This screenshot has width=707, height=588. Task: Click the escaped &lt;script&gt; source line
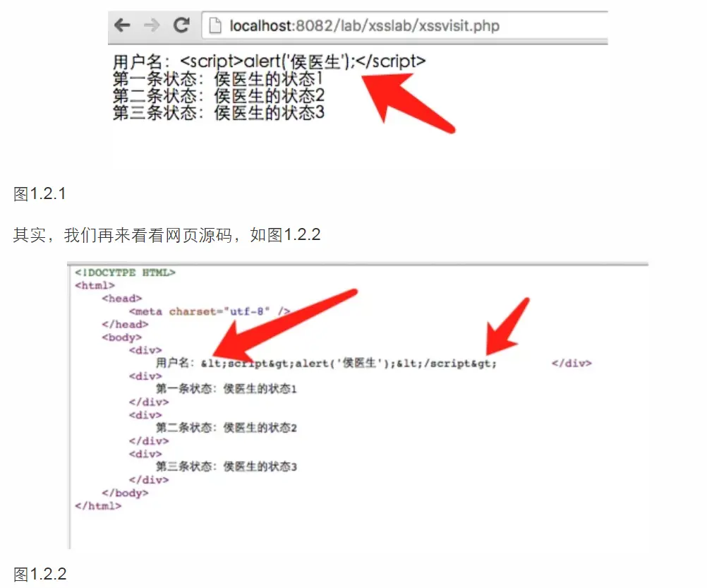click(x=326, y=363)
